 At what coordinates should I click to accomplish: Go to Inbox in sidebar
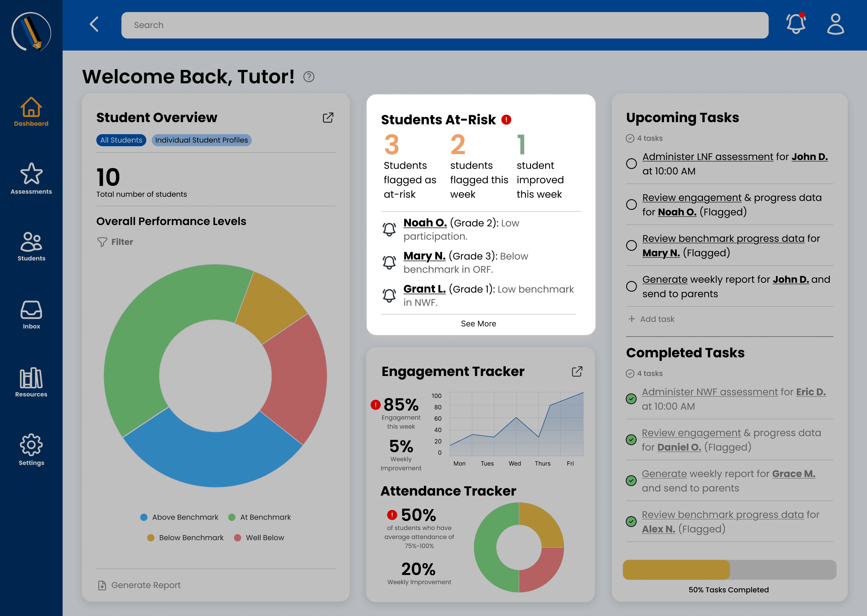coord(31,314)
